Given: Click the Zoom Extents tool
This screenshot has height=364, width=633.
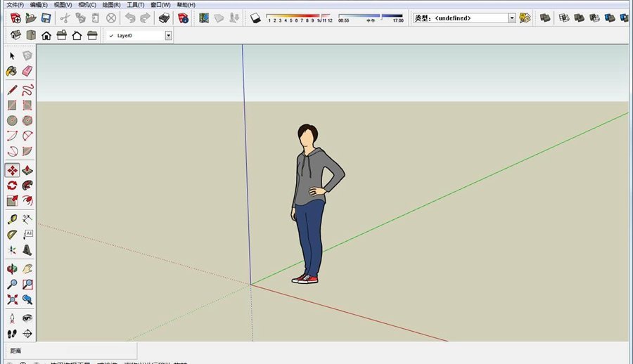Looking at the screenshot, I should click(12, 299).
